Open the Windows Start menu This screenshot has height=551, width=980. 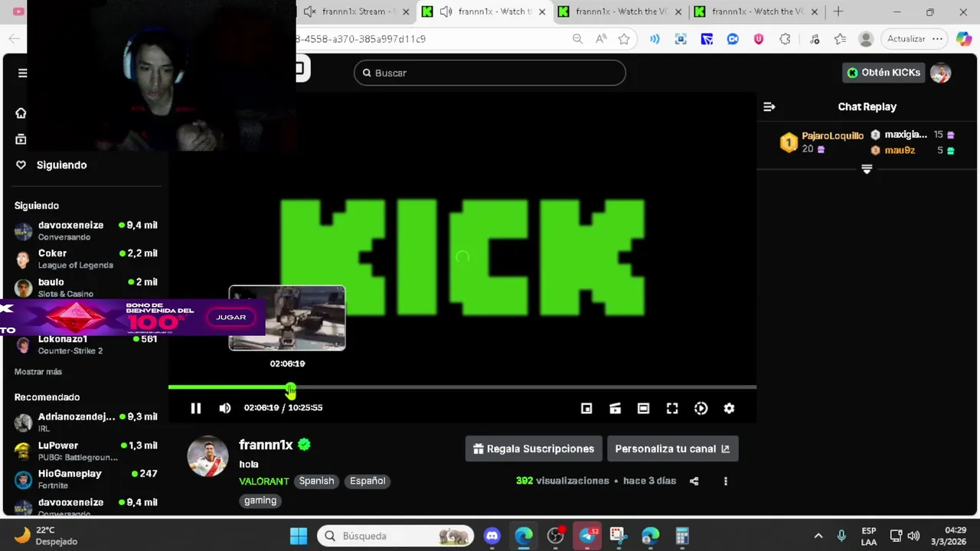point(299,536)
